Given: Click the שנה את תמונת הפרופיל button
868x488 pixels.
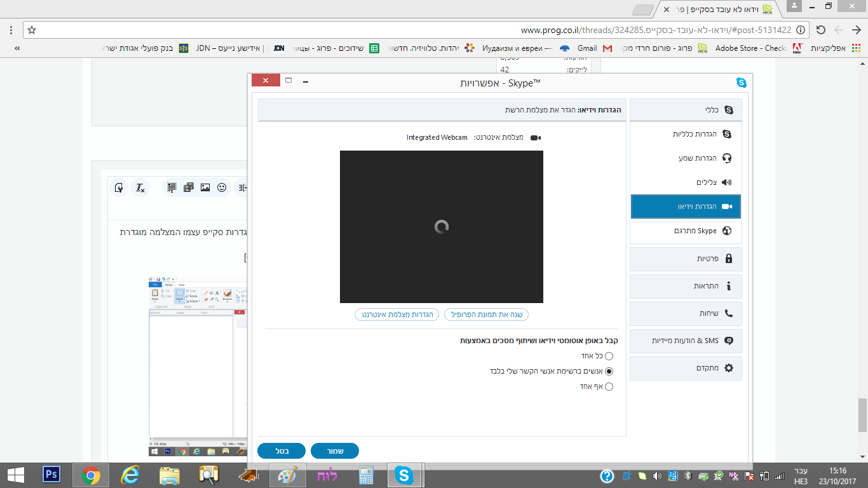Looking at the screenshot, I should point(486,315).
